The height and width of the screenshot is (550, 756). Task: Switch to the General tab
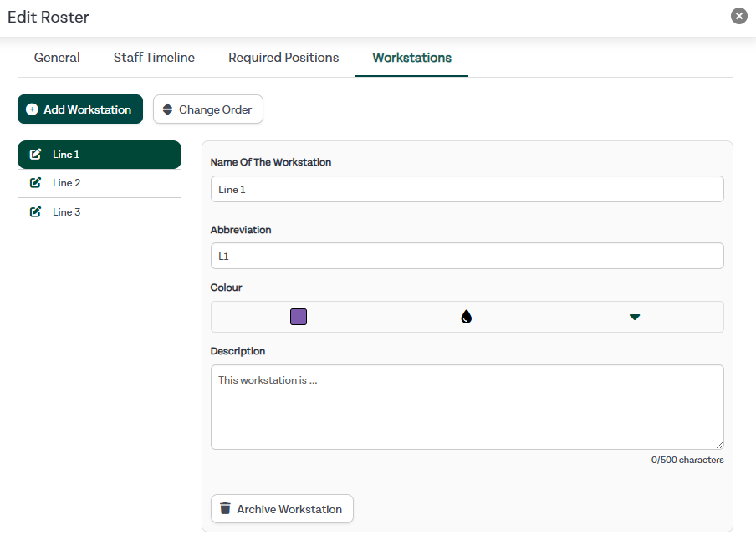pos(57,58)
